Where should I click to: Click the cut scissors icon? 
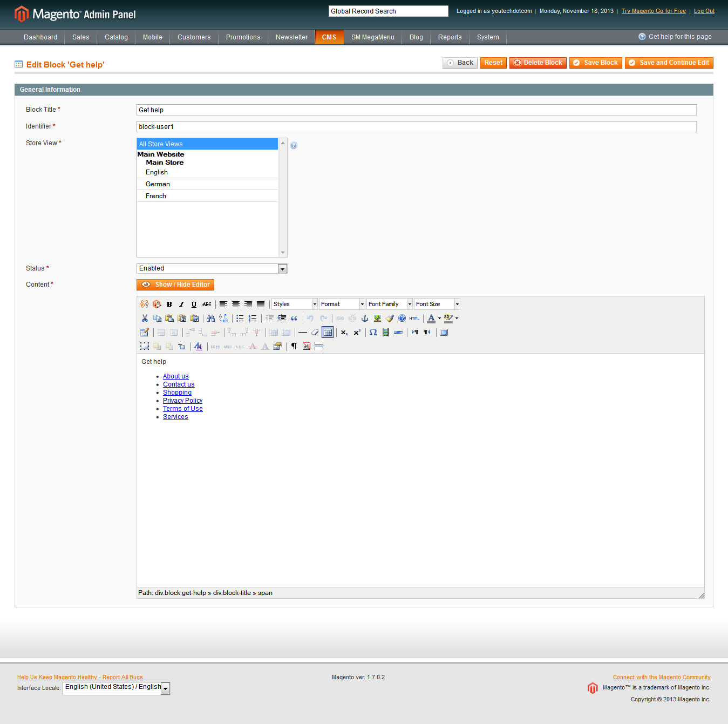pos(145,319)
